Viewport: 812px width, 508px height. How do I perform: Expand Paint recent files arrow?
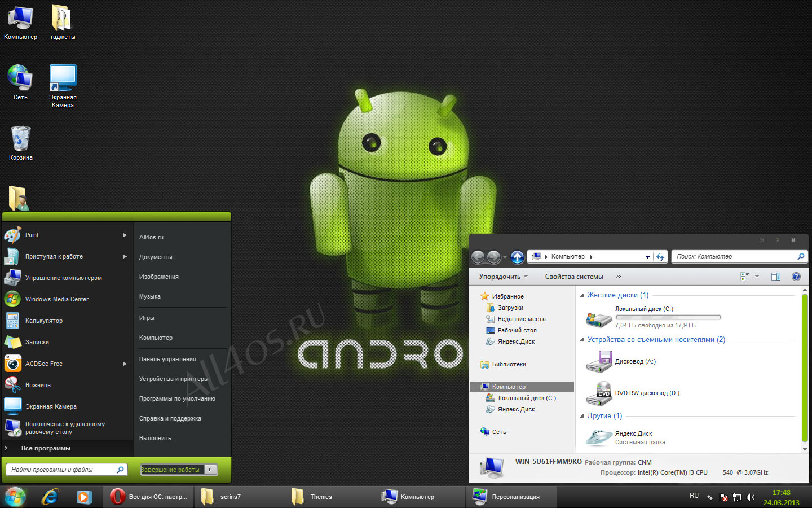tap(125, 235)
